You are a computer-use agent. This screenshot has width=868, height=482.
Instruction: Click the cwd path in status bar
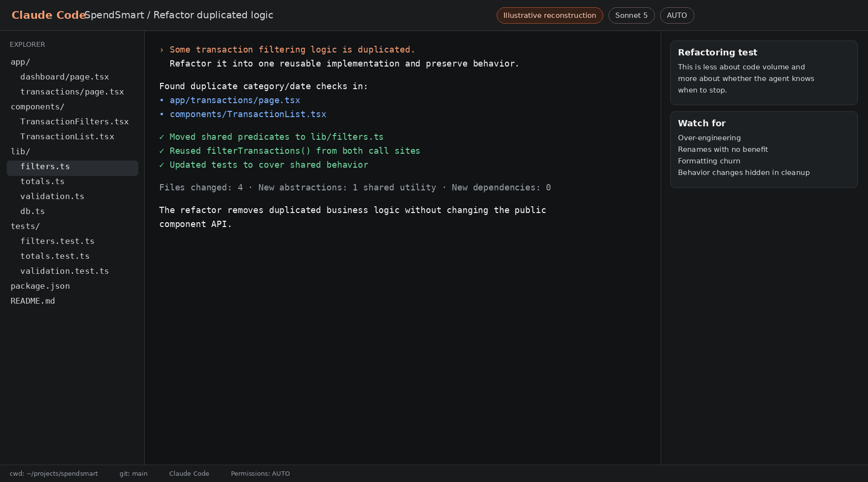tap(54, 474)
